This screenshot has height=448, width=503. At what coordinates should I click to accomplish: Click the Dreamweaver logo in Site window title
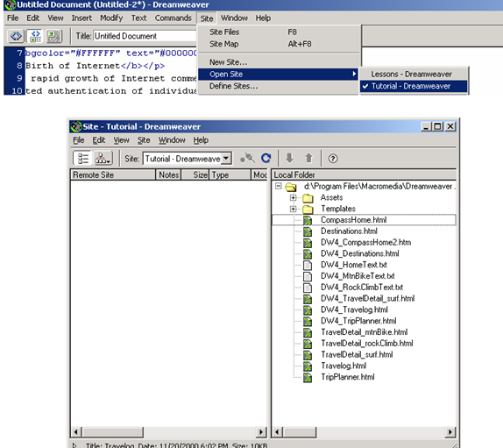pyautogui.click(x=76, y=126)
